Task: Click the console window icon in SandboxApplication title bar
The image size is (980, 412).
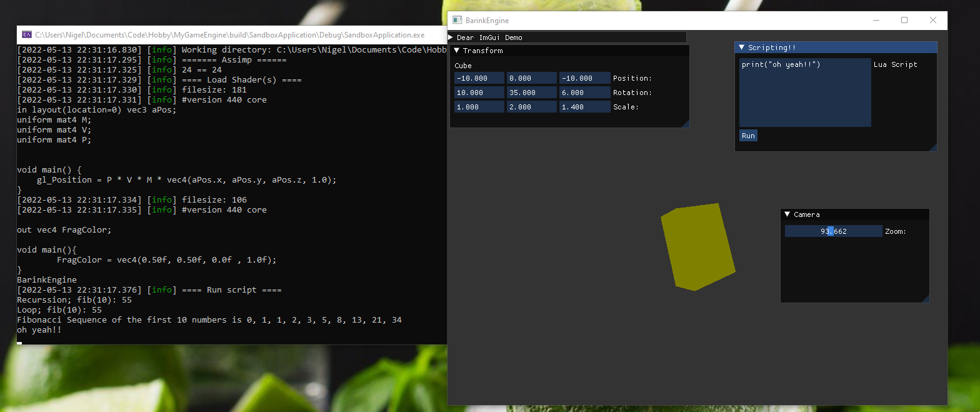Action: click(x=27, y=35)
